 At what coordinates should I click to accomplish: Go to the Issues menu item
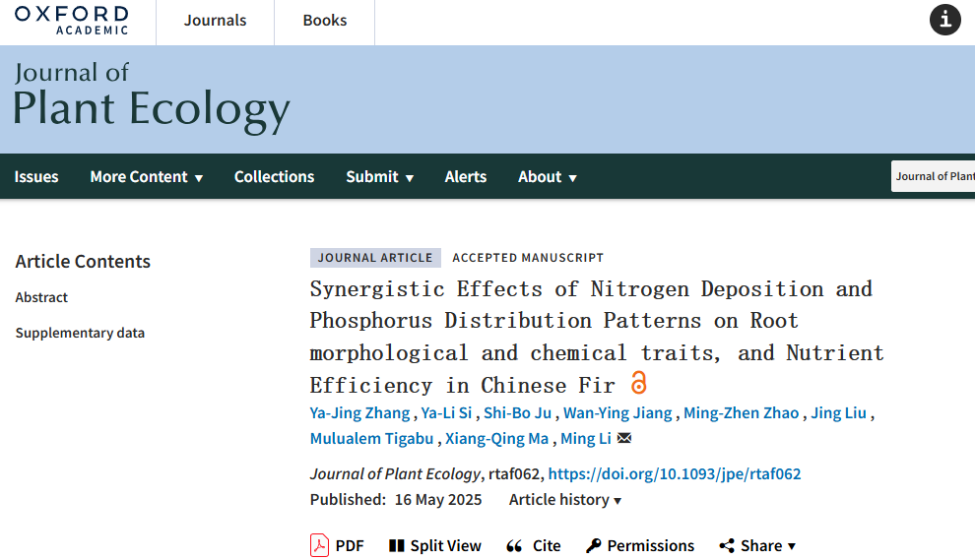[36, 177]
